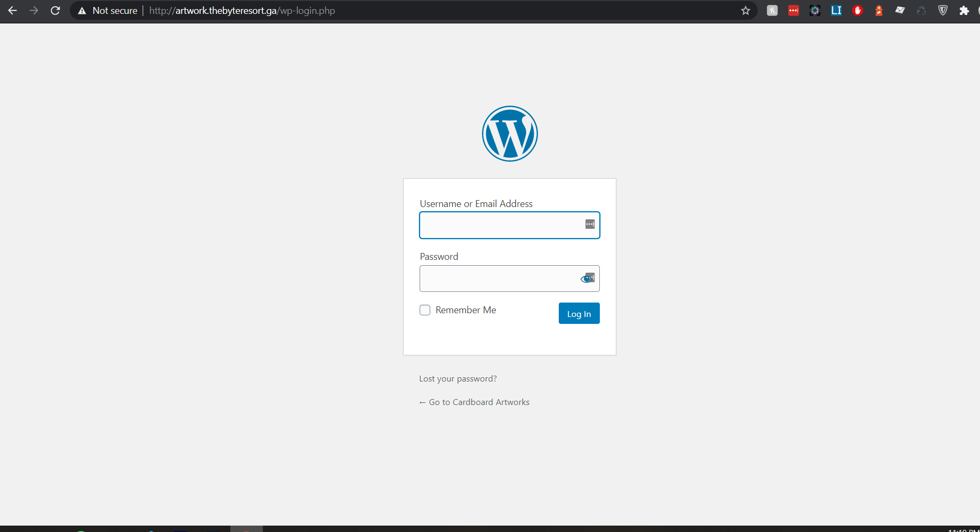Image resolution: width=980 pixels, height=532 pixels.
Task: Launch the Lighthouse extension icon
Action: pyautogui.click(x=879, y=11)
